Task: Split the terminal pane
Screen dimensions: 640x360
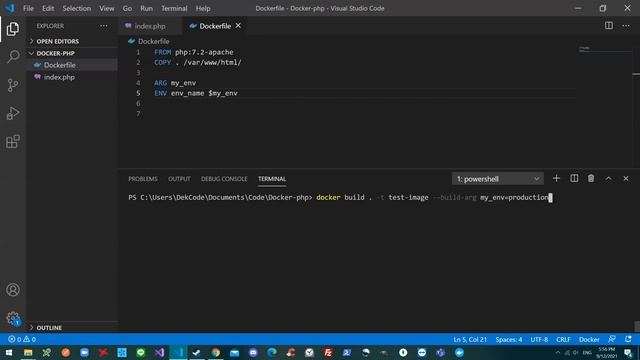Action: [x=574, y=178]
